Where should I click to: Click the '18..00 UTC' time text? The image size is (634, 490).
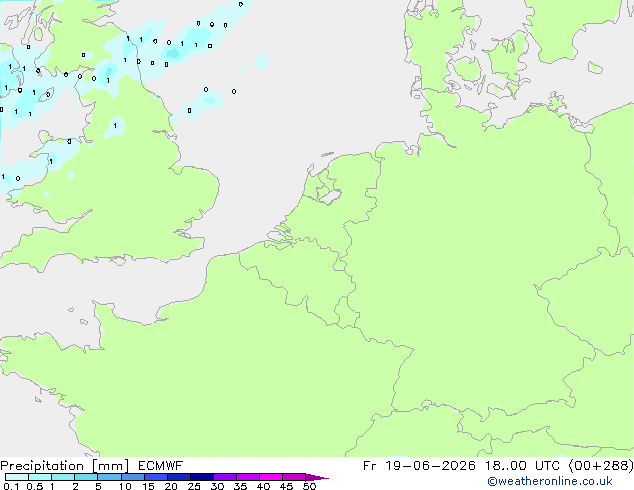tap(523, 466)
